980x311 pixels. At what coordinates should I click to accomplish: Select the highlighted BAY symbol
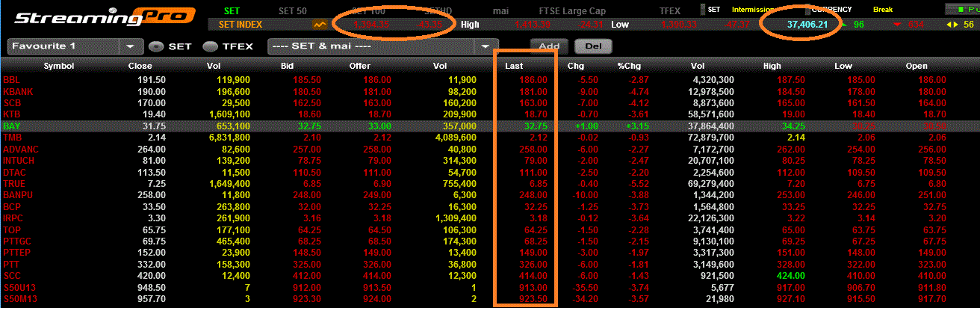click(12, 126)
